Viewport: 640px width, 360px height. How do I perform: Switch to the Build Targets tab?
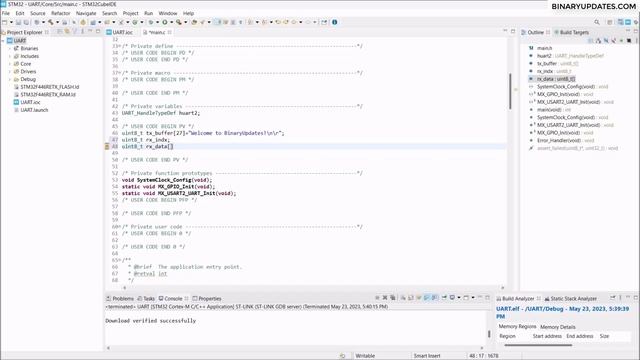coord(571,32)
